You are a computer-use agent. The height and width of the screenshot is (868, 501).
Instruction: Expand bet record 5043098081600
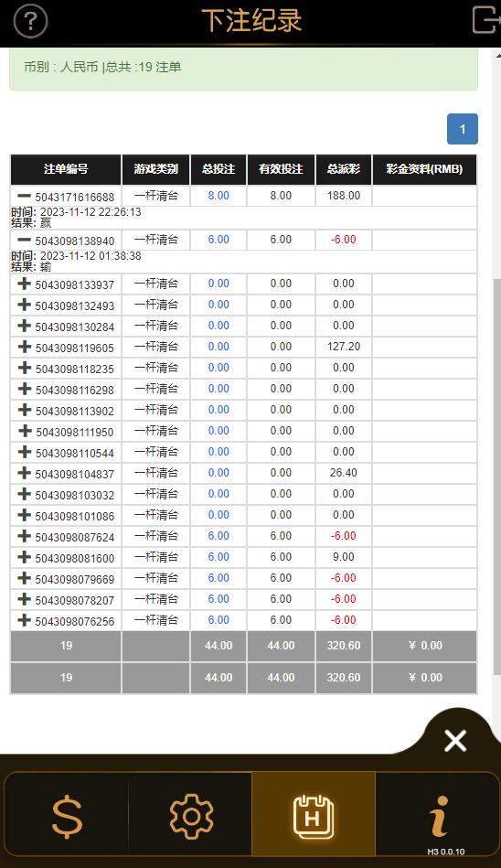24,557
